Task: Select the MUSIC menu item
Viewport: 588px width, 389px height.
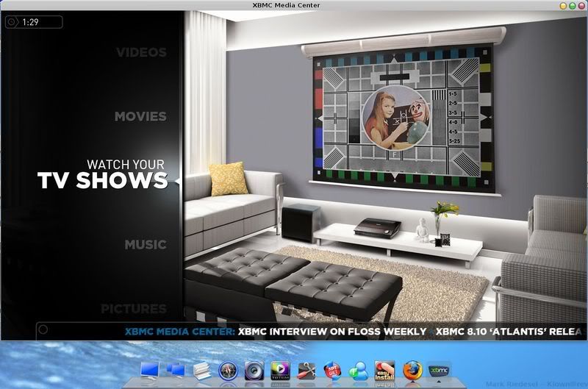Action: pos(146,245)
